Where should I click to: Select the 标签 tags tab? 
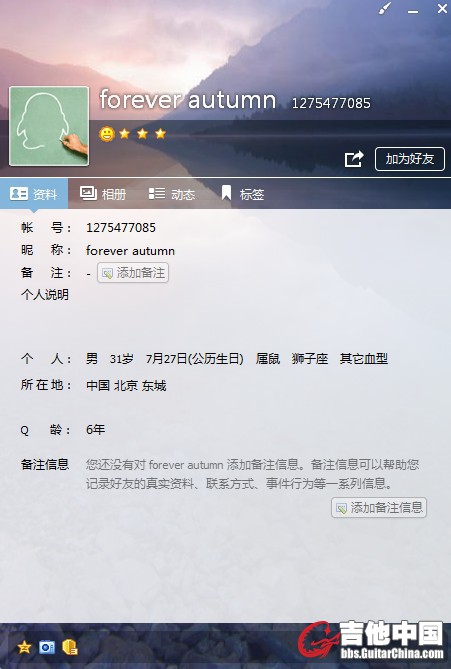click(242, 194)
